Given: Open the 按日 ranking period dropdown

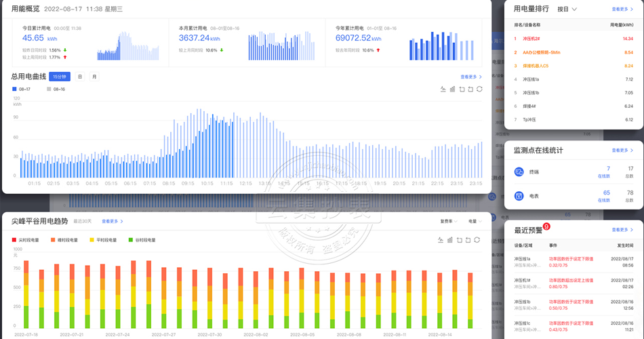Looking at the screenshot, I should [567, 9].
